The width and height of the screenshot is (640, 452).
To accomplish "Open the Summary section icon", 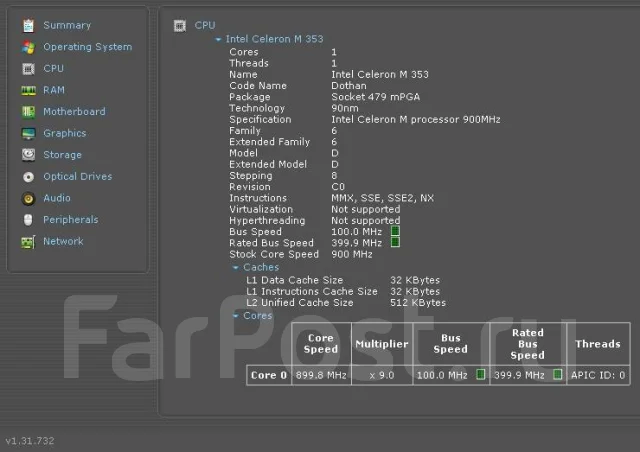I will [x=28, y=25].
